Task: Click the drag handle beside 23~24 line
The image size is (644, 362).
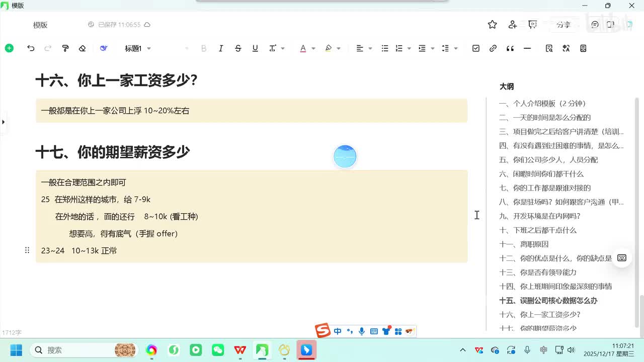Action: [27, 250]
